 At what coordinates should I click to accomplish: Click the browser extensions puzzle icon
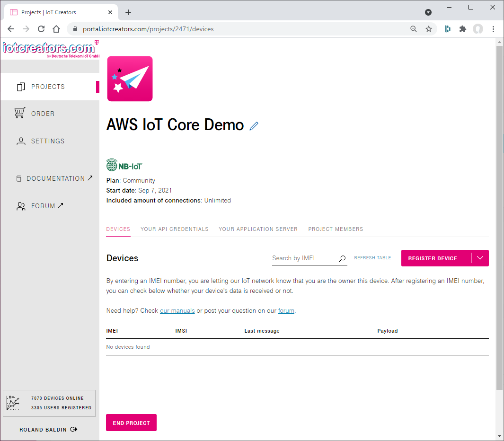(463, 29)
